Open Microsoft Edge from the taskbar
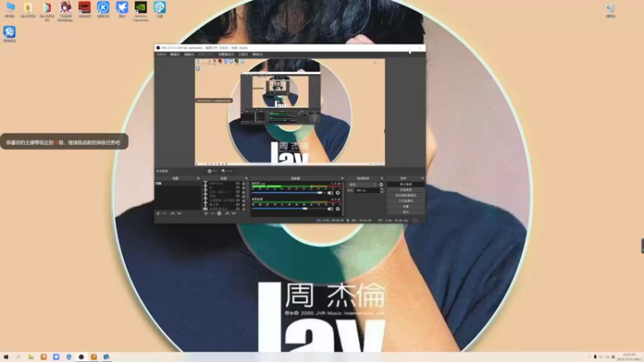Image resolution: width=644 pixels, height=362 pixels. coord(68,357)
